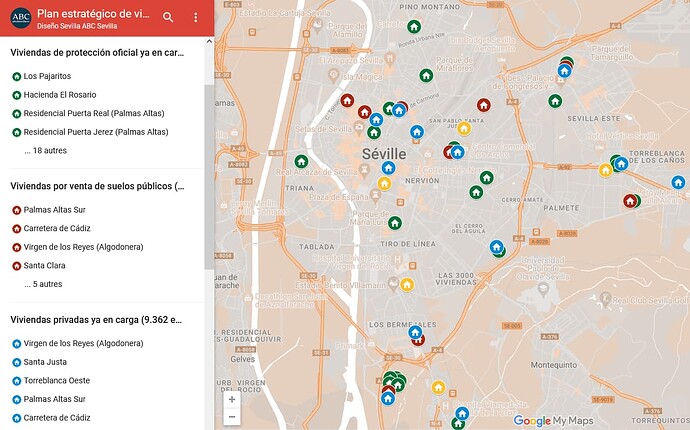Click the red marker near Fibes Palacio de Congresos
This screenshot has width=690, height=430.
[x=484, y=105]
